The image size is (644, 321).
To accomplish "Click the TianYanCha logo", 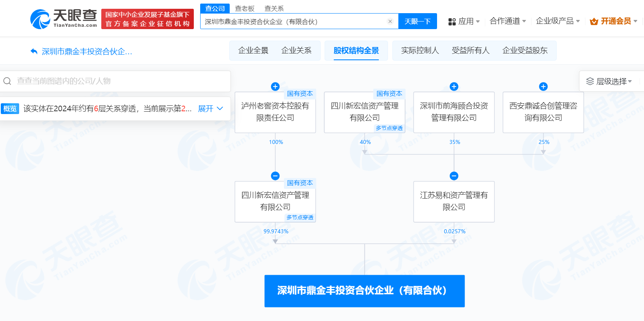I will click(x=64, y=19).
